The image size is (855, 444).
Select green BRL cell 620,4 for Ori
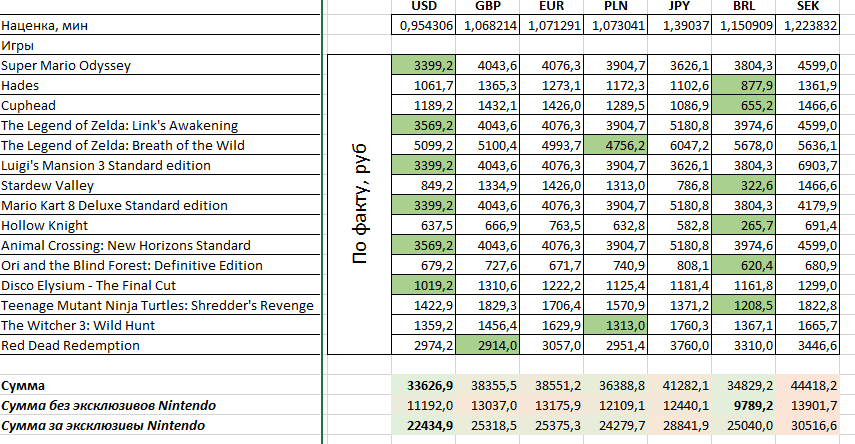[744, 265]
